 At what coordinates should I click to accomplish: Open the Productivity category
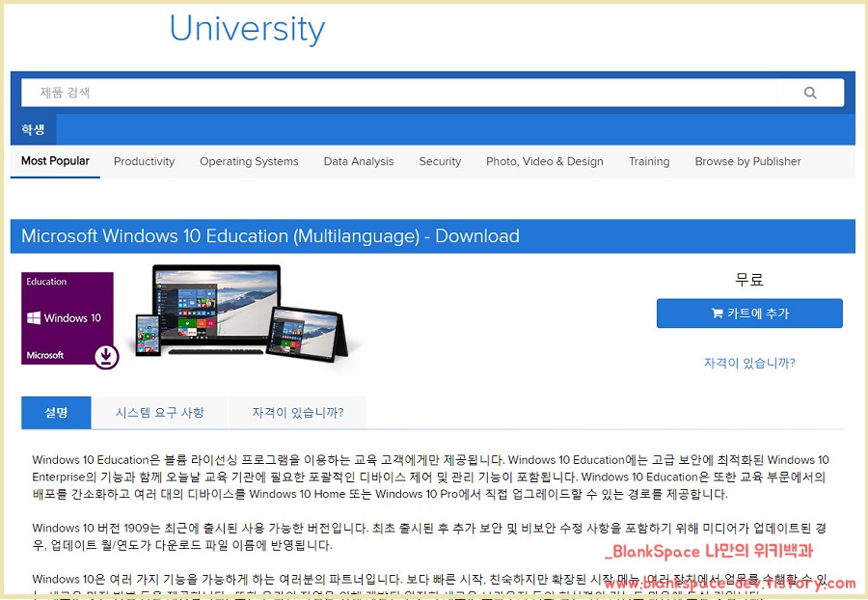pyautogui.click(x=144, y=162)
